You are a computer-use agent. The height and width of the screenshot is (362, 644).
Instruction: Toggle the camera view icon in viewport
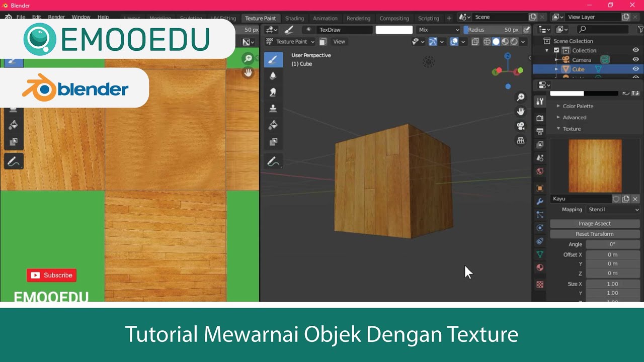coord(521,126)
